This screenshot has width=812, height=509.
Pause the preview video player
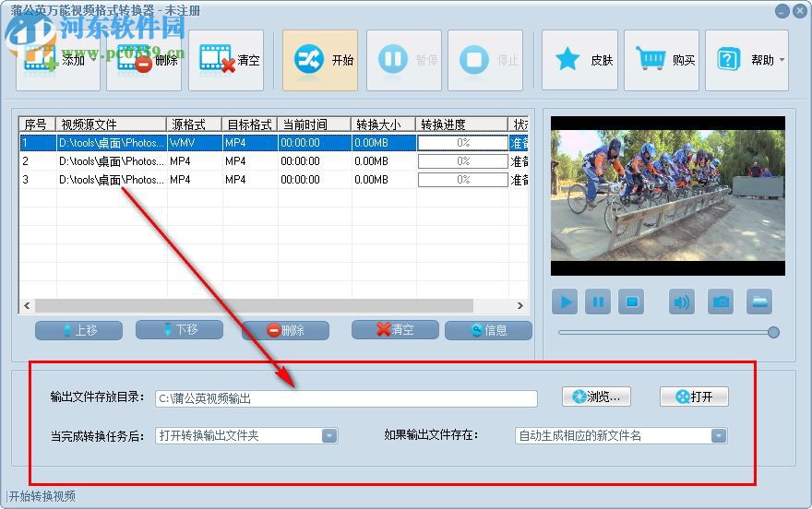tap(598, 302)
